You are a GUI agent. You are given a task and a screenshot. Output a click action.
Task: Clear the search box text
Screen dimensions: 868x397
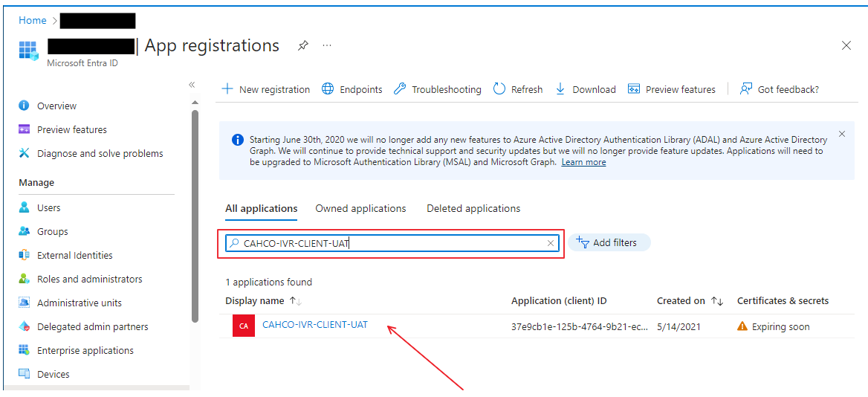click(x=551, y=243)
